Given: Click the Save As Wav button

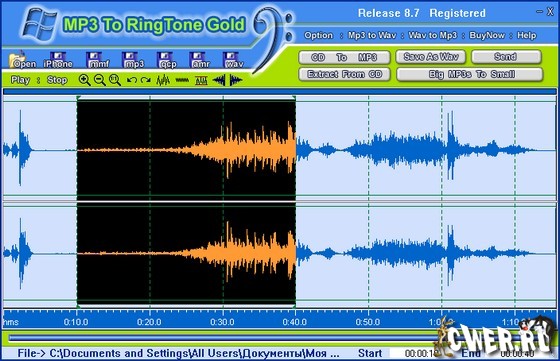Looking at the screenshot, I should point(431,57).
